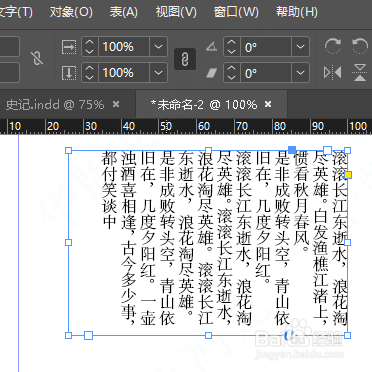Click the rotation angle stepper arrows
Screen dimensions: 372x372
pyautogui.click(x=232, y=47)
